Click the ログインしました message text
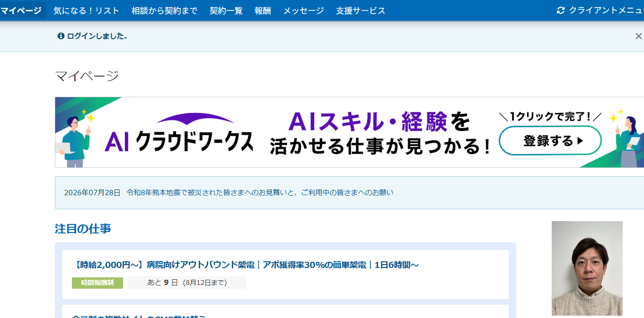This screenshot has height=318, width=644. pos(97,36)
